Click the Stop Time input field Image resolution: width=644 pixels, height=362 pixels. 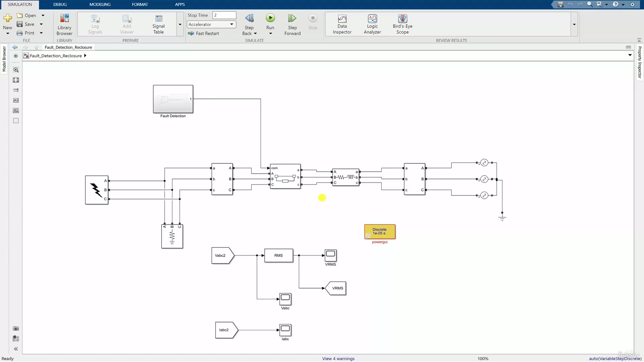click(224, 15)
